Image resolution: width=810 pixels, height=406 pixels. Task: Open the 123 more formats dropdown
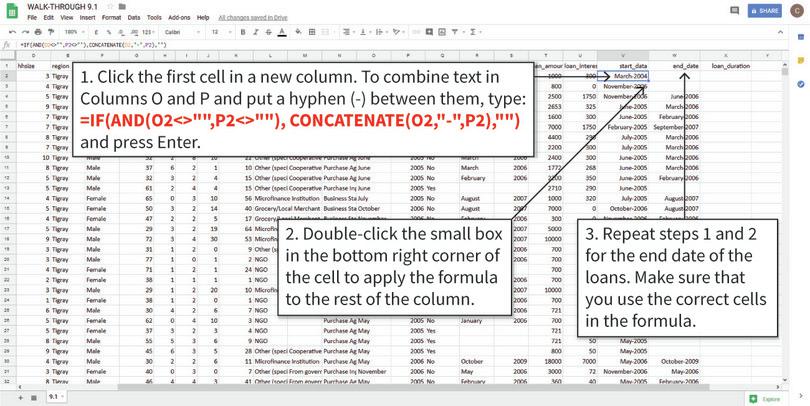148,32
